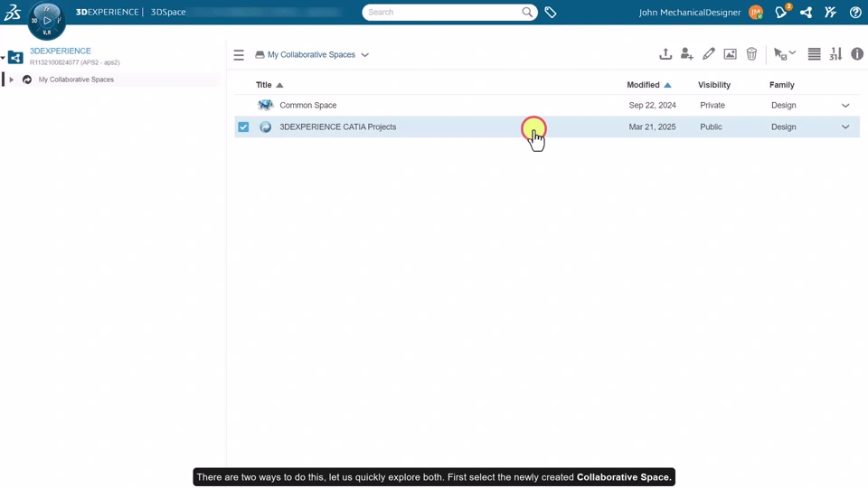Click the change image toolbar icon
Image resolution: width=868 pixels, height=488 pixels.
click(731, 53)
